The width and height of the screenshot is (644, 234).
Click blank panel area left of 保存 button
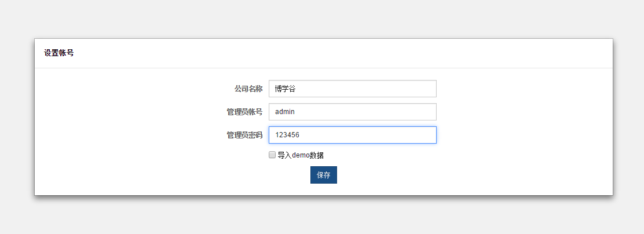click(174, 175)
